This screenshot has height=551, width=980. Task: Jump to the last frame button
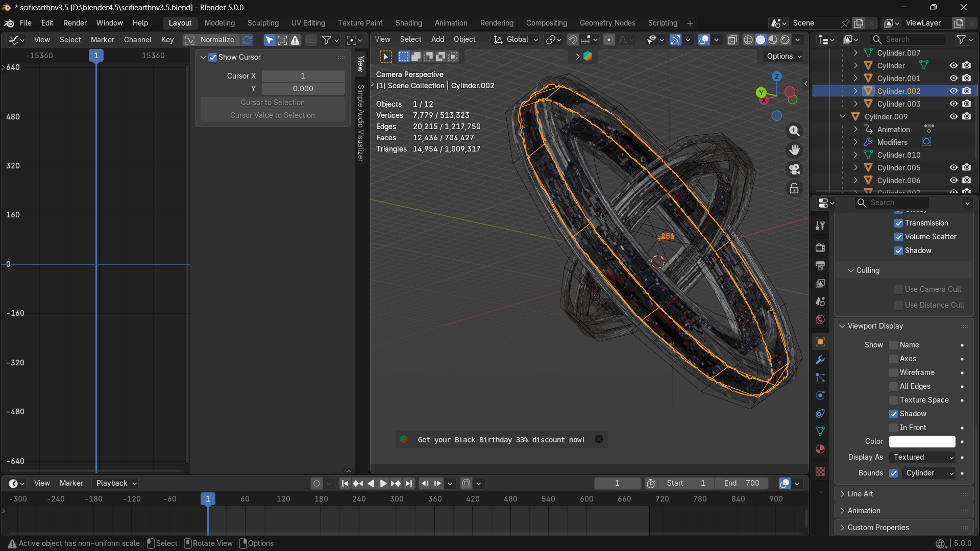(409, 484)
